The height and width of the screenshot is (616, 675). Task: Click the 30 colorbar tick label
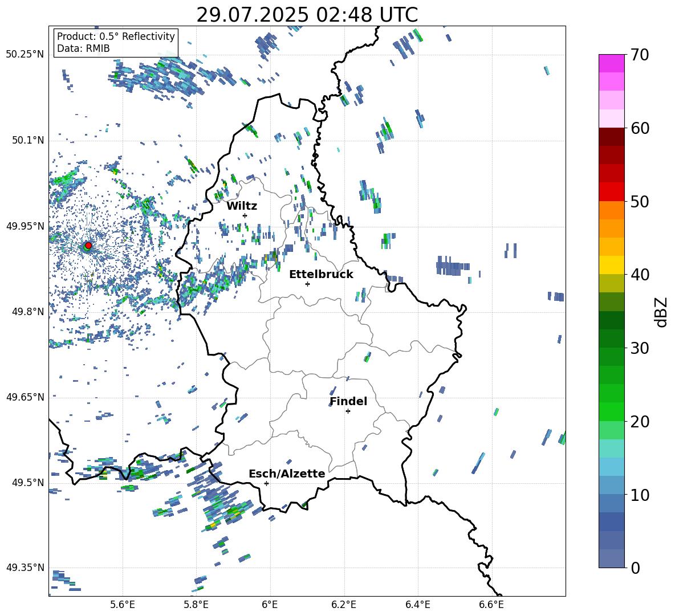pos(640,348)
